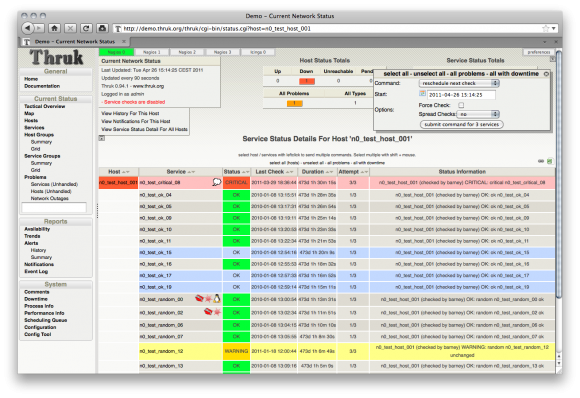This screenshot has height=398, width=580.
Task: Click the n0_test_host_001 host cell
Action: click(118, 182)
